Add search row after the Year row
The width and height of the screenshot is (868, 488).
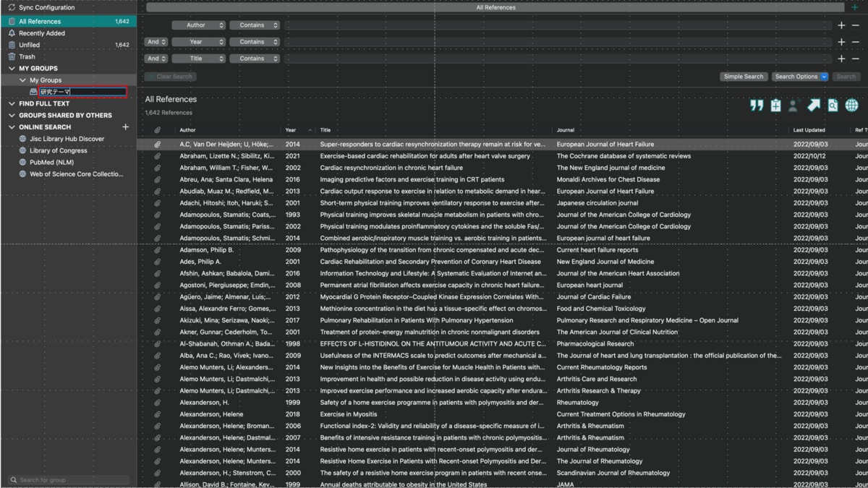(841, 42)
